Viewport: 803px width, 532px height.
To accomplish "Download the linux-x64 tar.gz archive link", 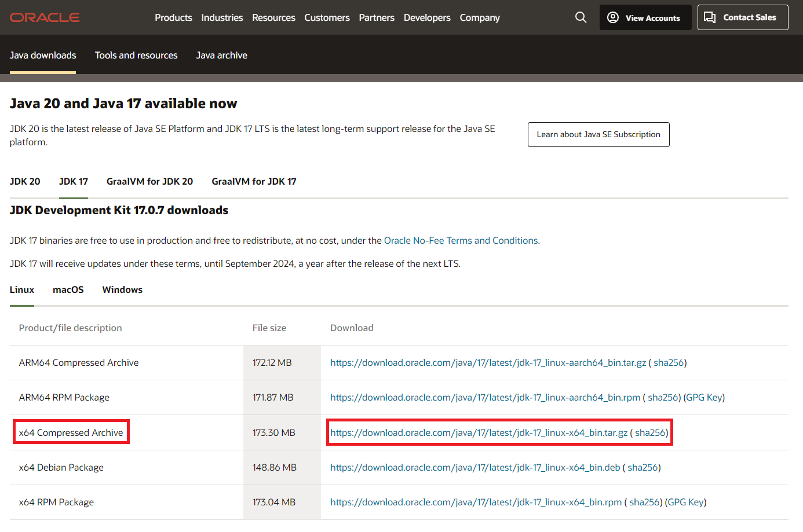I will [x=479, y=432].
